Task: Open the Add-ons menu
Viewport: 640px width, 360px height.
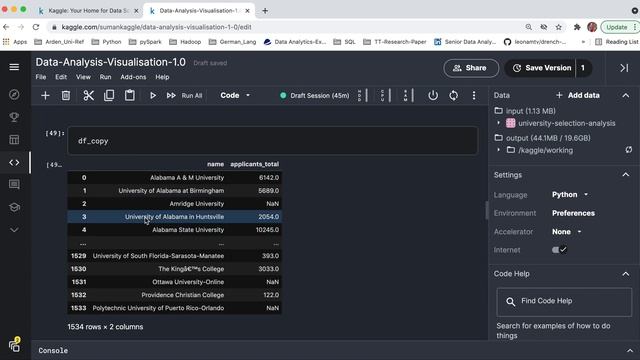Action: coord(133,77)
